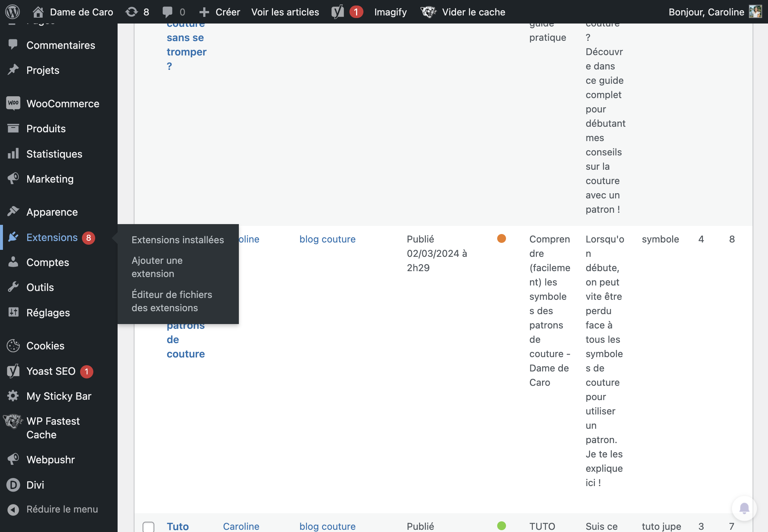Screen dimensions: 768x532
Task: Click the Caroline author link in Tuto row
Action: (241, 526)
